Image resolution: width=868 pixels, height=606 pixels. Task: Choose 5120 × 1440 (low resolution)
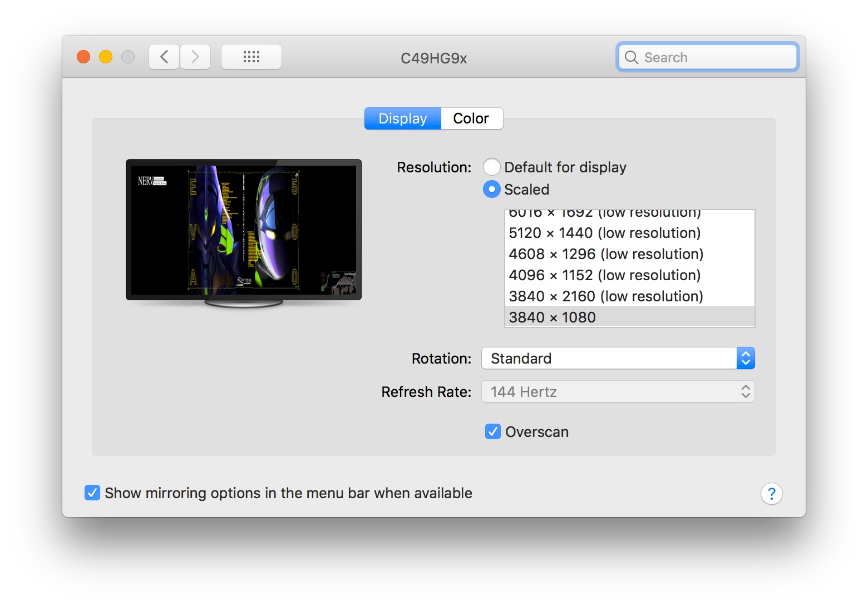click(629, 233)
